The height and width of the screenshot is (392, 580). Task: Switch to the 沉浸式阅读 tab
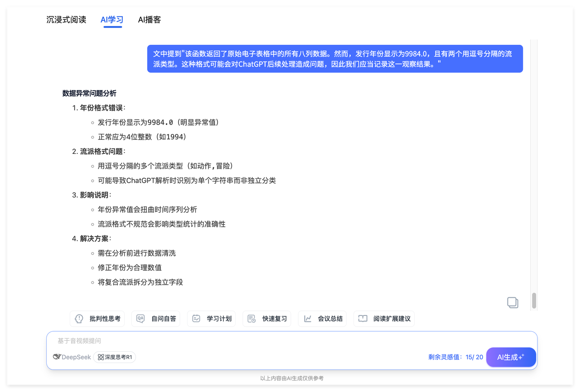(x=66, y=20)
